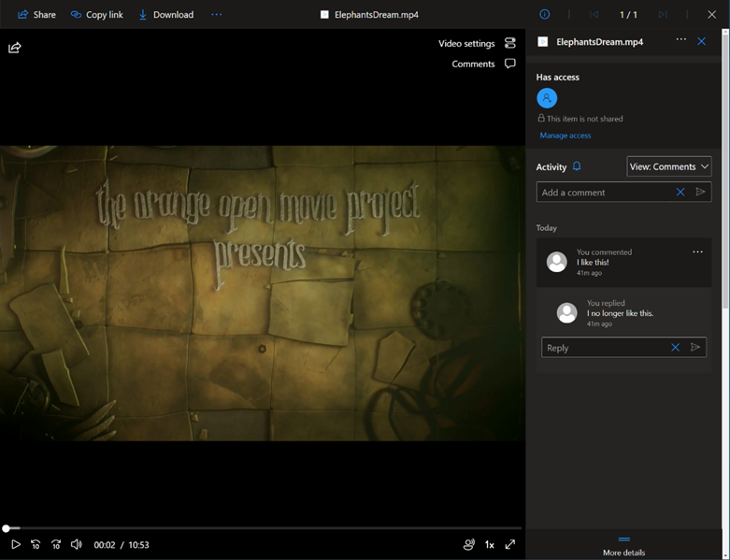Open the 1x playback speed menu
Screen dimensions: 730x560
[489, 544]
